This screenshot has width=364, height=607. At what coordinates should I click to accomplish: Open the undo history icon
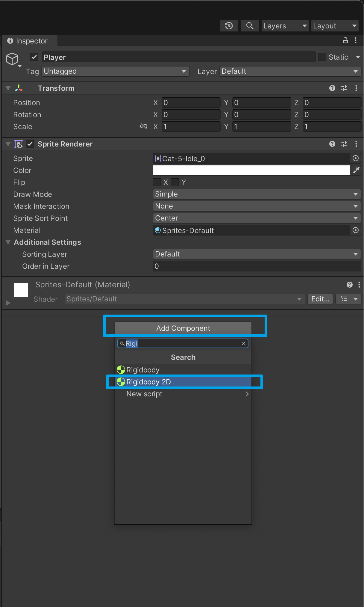[x=229, y=26]
